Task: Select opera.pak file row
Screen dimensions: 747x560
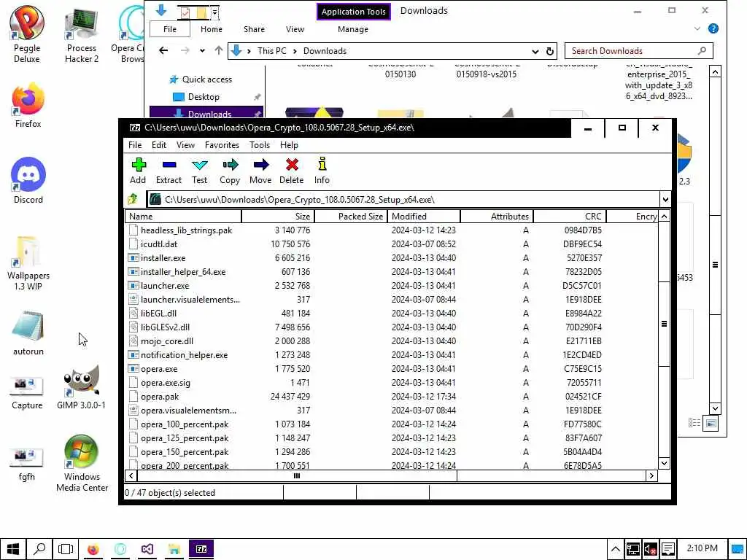Action: [x=391, y=396]
